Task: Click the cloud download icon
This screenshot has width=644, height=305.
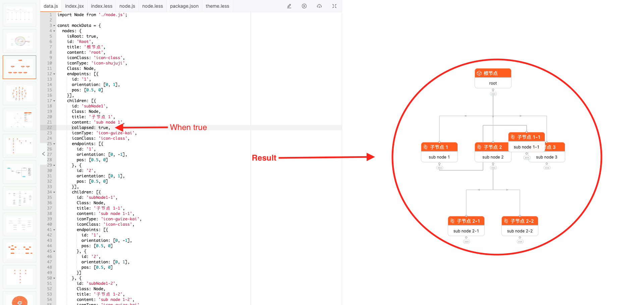Action: click(x=319, y=6)
